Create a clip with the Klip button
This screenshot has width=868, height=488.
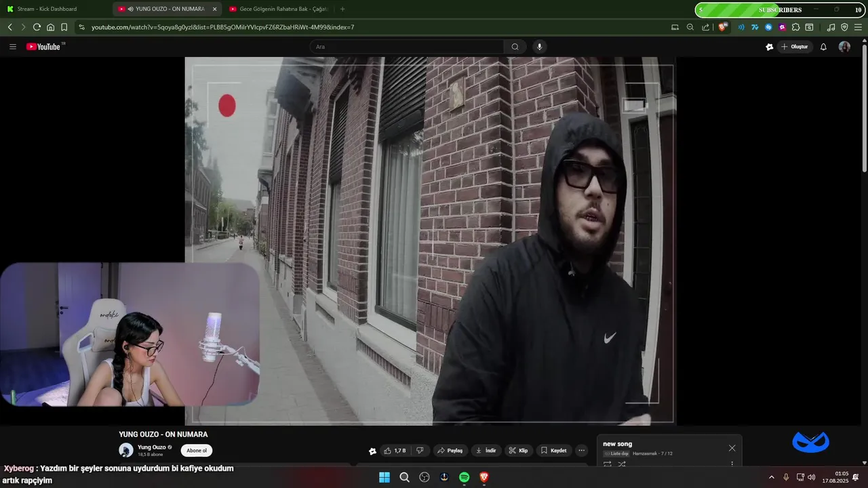518,451
